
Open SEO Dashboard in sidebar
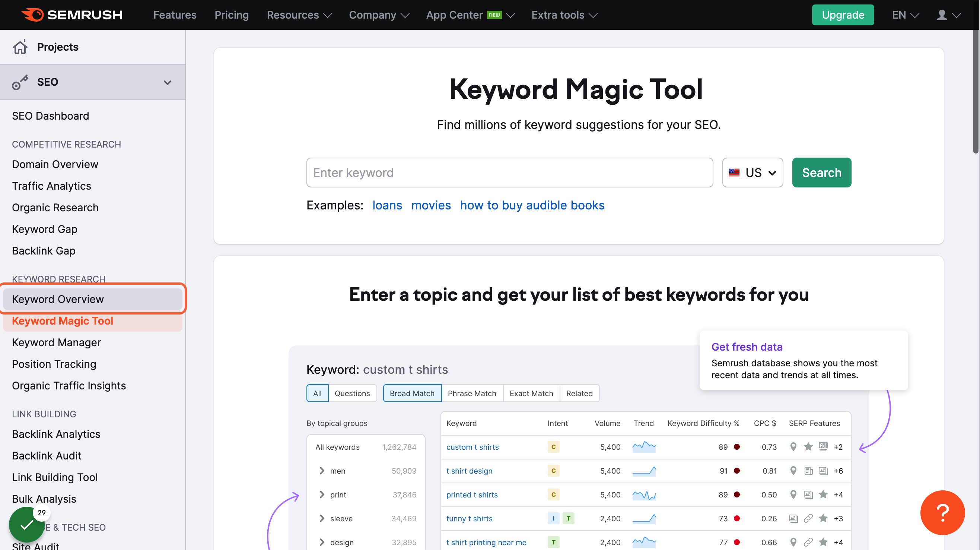(x=51, y=116)
